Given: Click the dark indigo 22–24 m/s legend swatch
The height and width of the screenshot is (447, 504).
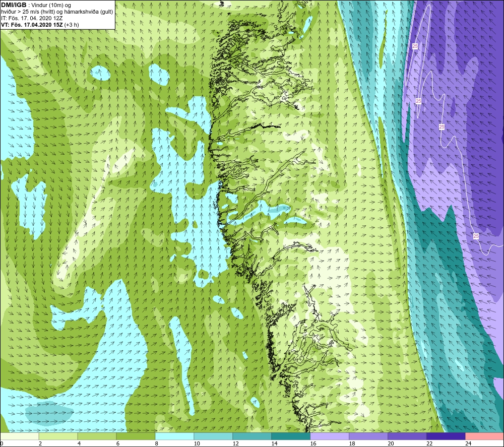Looking at the screenshot, I should (x=446, y=436).
